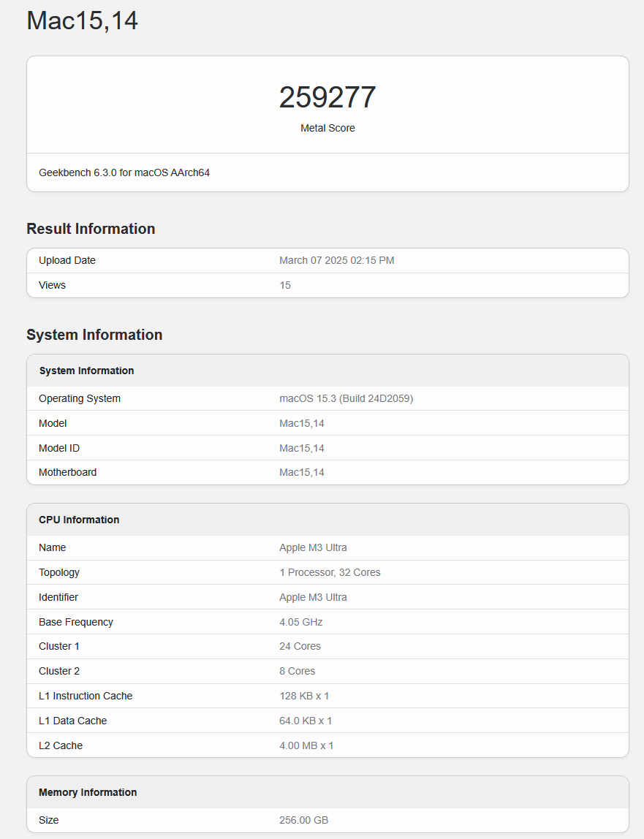Select the 4.00 MB x 1 value
Viewport: 644px width, 839px height.
point(306,746)
